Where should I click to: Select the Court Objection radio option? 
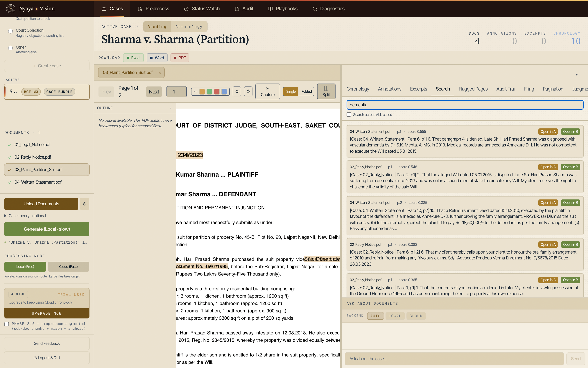[x=10, y=31]
